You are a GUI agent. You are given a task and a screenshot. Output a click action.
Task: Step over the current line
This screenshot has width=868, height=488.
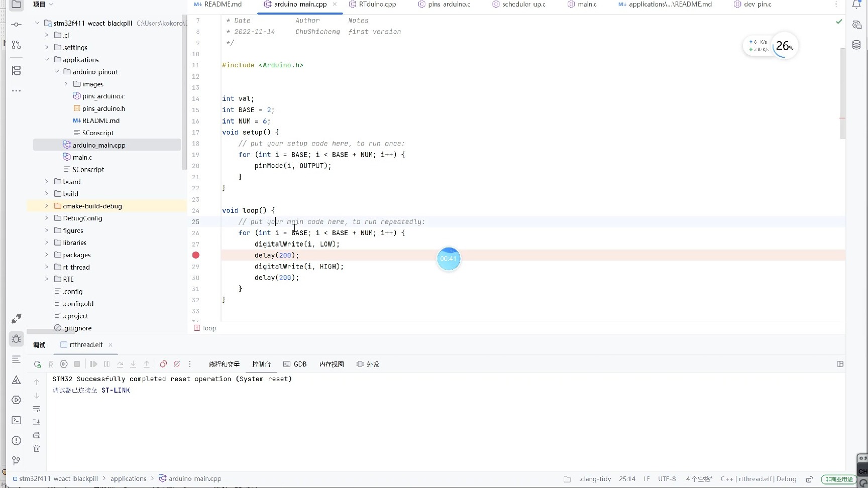[121, 364]
